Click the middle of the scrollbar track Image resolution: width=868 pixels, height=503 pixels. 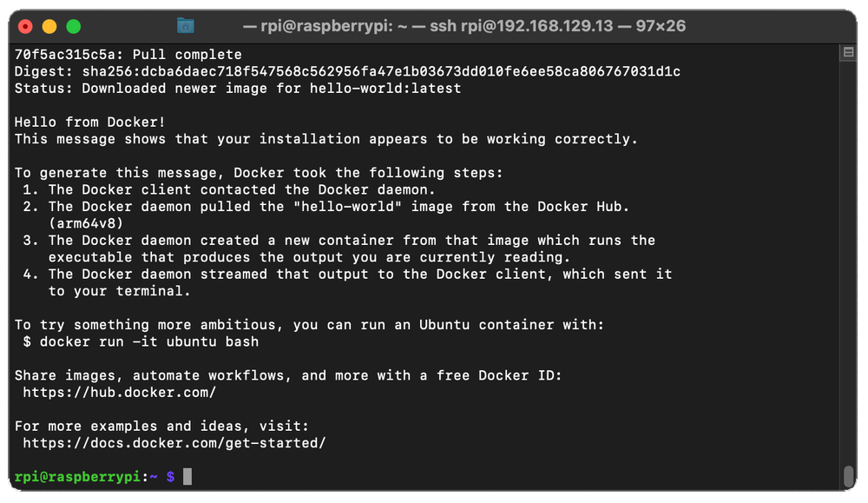point(848,261)
